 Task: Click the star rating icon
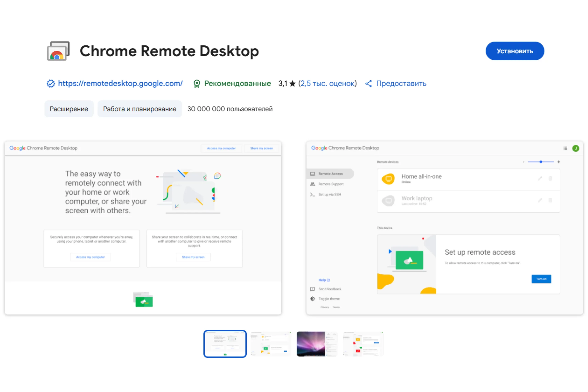(x=292, y=84)
